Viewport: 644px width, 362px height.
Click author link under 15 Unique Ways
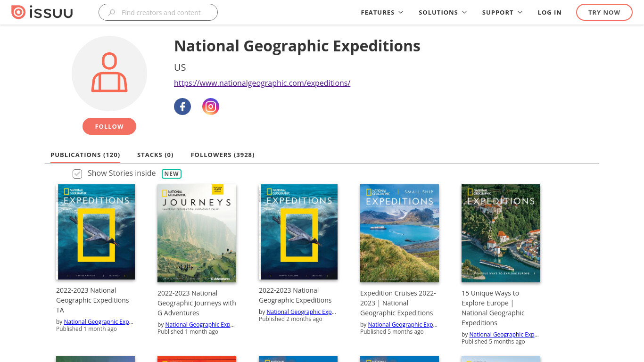click(x=504, y=335)
